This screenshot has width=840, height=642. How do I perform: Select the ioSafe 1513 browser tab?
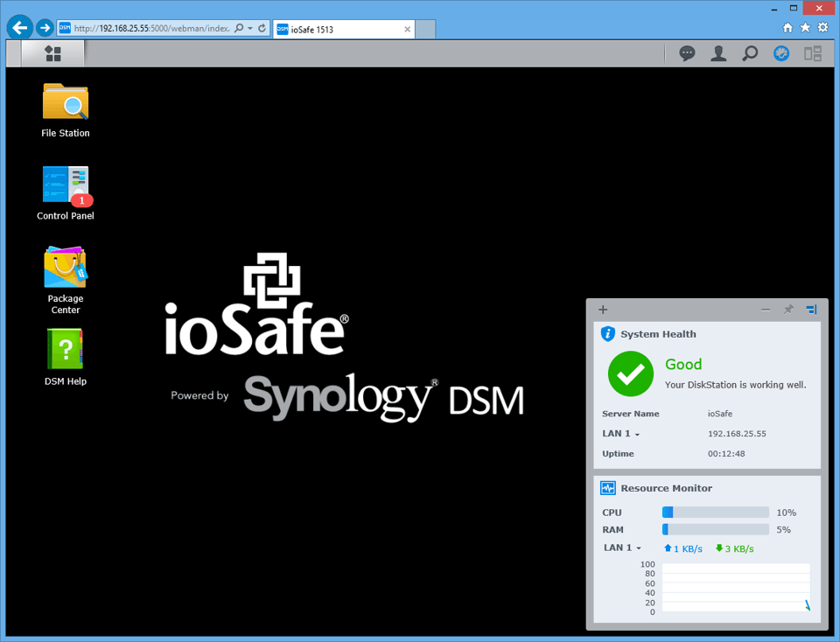click(343, 30)
